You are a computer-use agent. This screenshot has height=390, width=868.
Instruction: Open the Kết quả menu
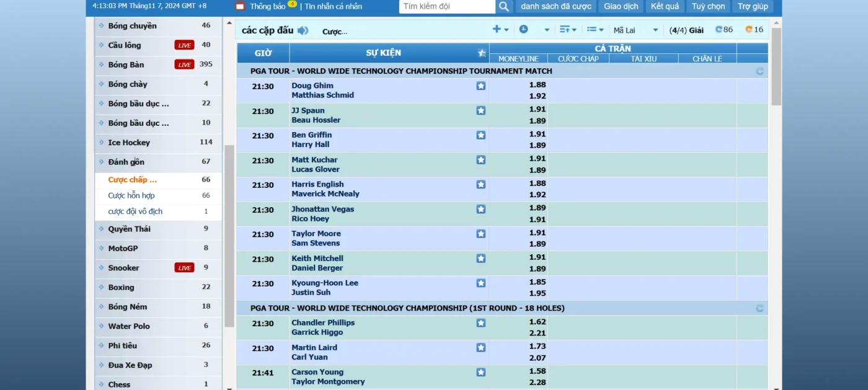[665, 7]
